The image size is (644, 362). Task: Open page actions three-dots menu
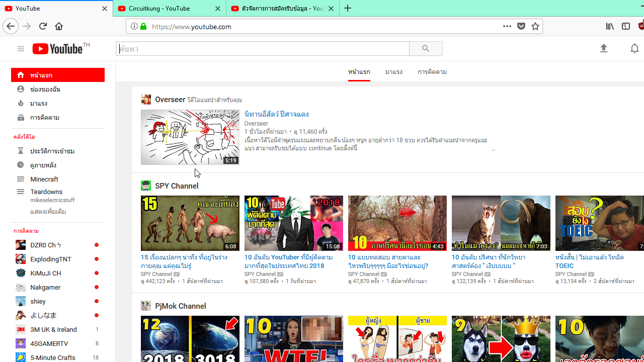[x=507, y=26]
